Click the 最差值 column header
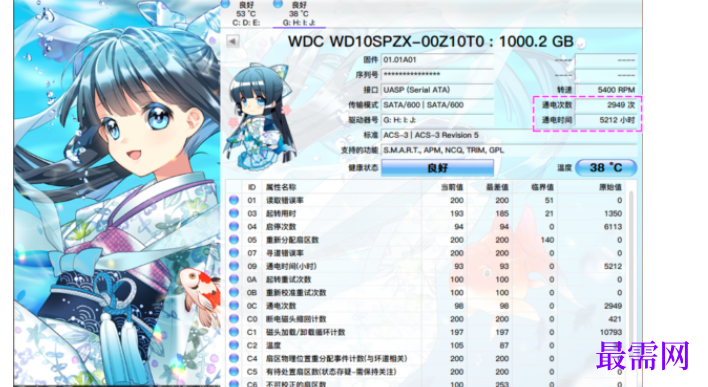 pyautogui.click(x=497, y=187)
